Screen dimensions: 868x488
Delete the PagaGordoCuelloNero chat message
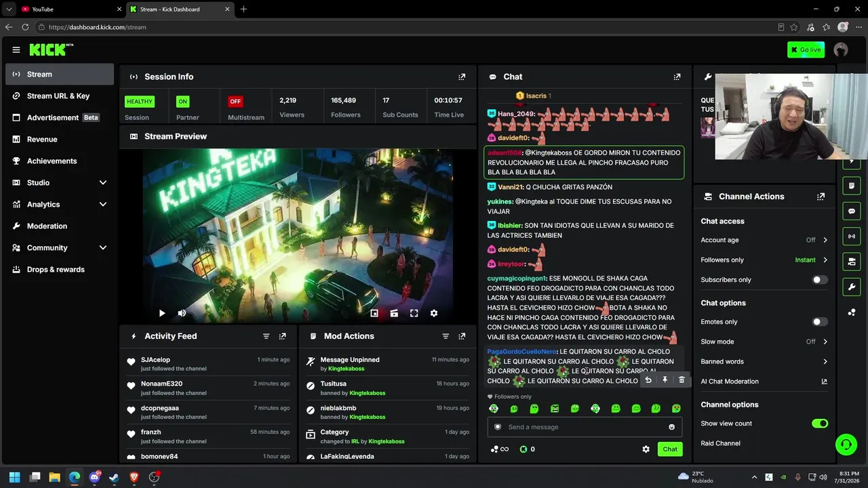coord(682,380)
